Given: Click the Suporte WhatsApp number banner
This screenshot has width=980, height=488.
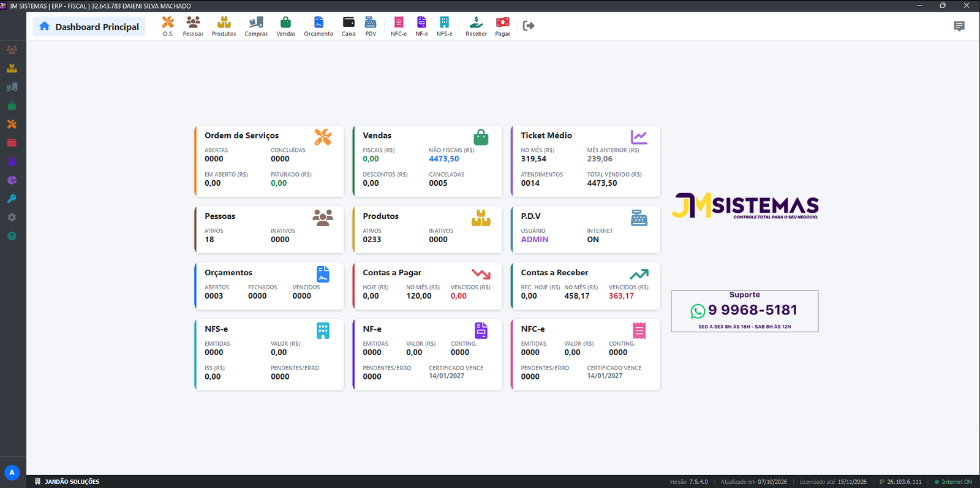Looking at the screenshot, I should [745, 311].
